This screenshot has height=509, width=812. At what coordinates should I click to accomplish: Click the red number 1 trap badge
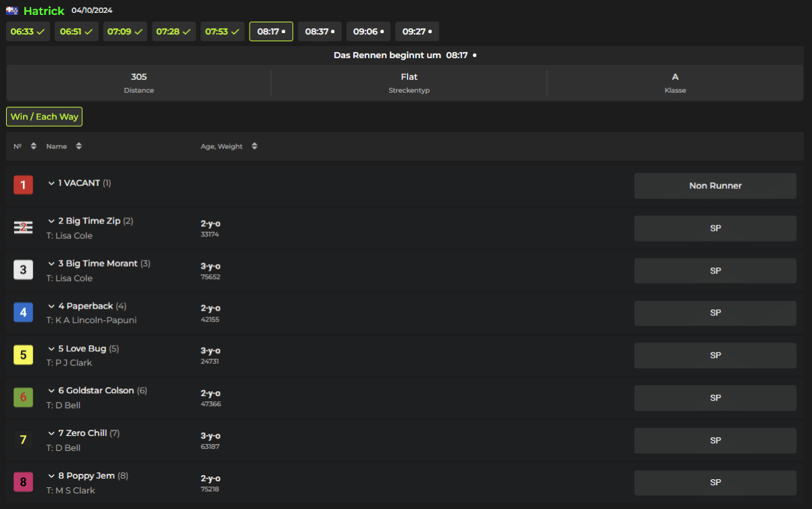pyautogui.click(x=23, y=185)
